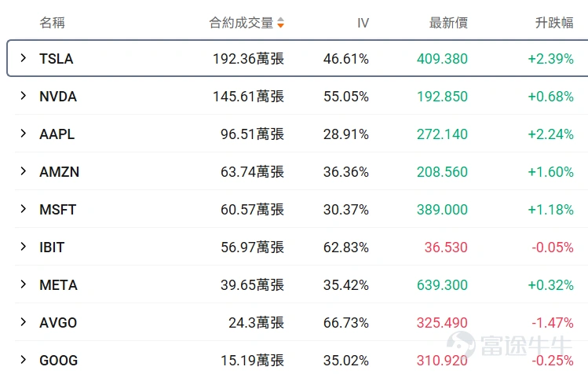Expand the MSFT row chevron
Viewport: 588px width, 374px height.
click(x=24, y=209)
